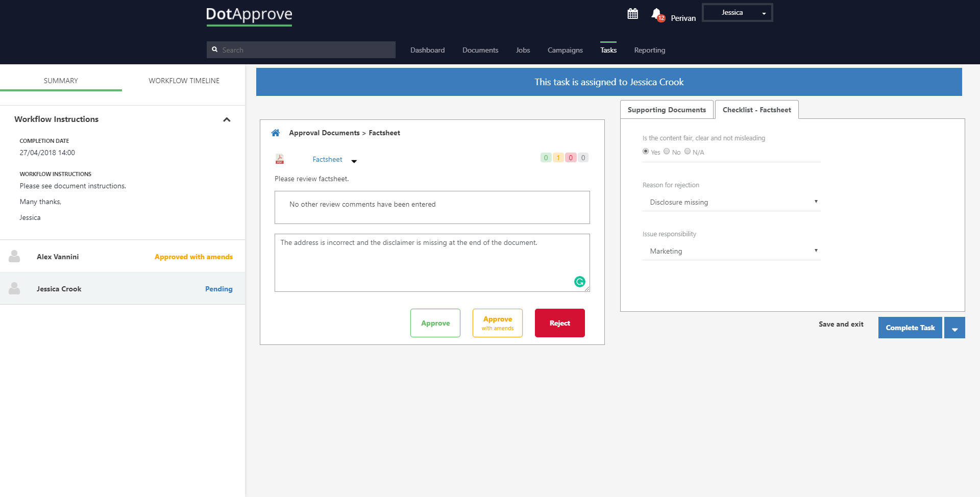
Task: Click the Approved with amends status text
Action: click(193, 257)
